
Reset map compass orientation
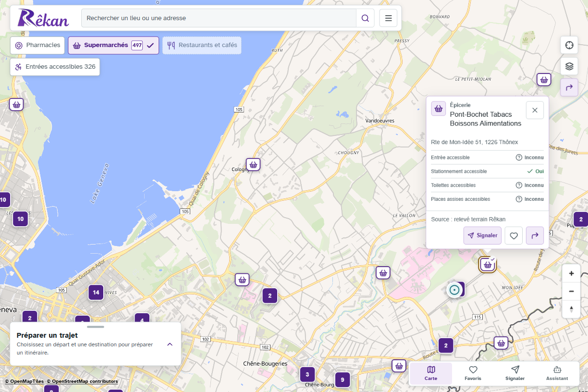pos(571,309)
